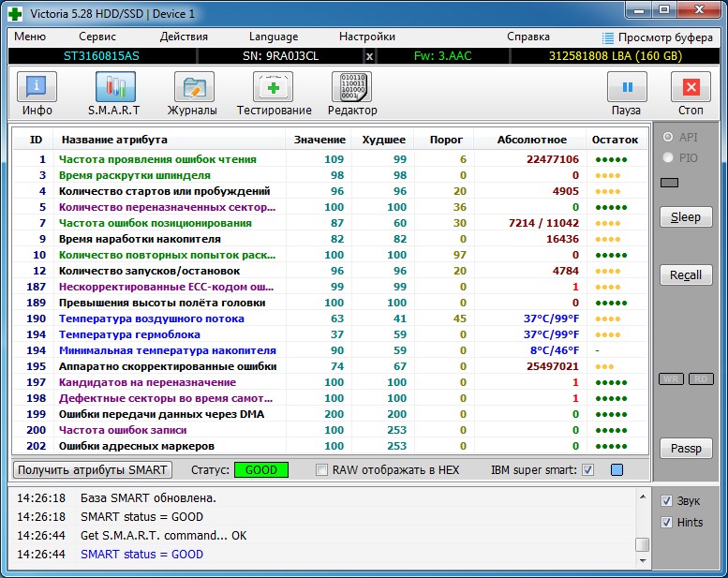
Task: Click the red Стоп stop icon
Action: pyautogui.click(x=691, y=87)
